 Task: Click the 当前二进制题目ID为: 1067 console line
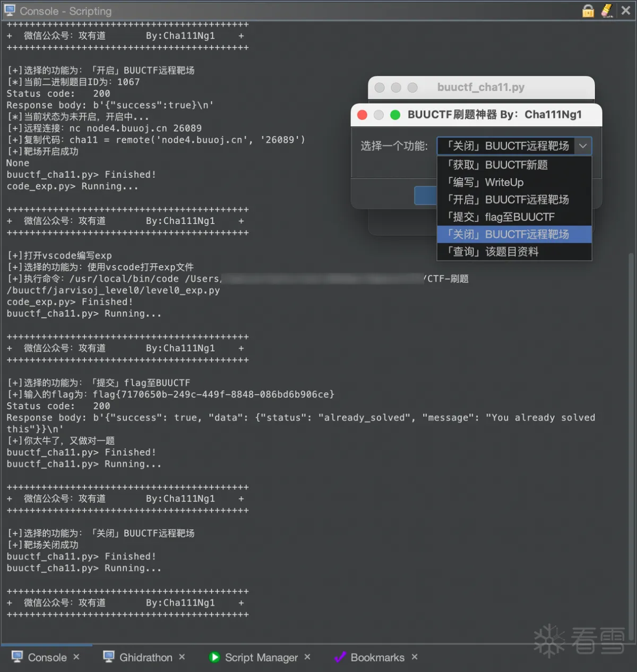click(x=73, y=82)
